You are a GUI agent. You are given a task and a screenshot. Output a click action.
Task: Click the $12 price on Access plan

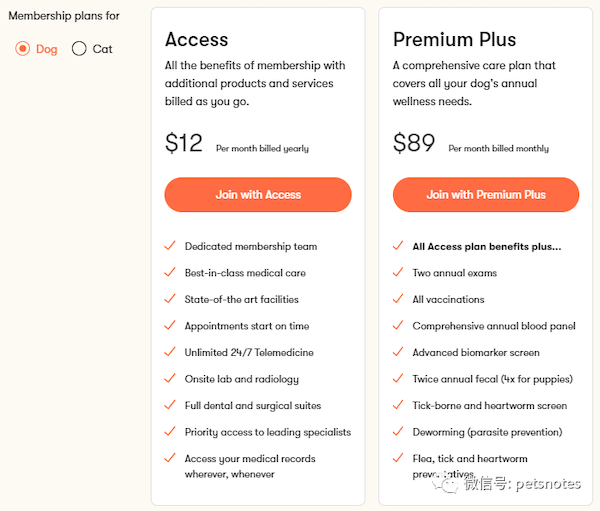click(x=184, y=143)
